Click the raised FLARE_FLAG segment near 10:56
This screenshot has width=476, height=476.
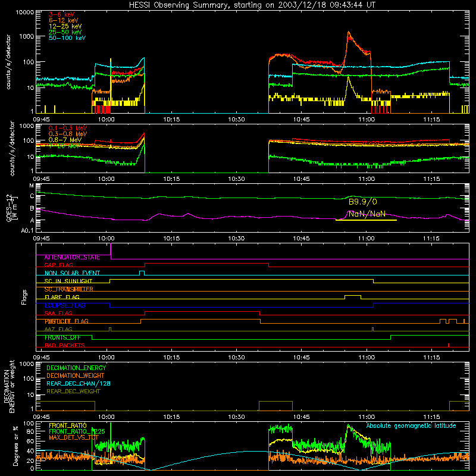click(x=353, y=296)
